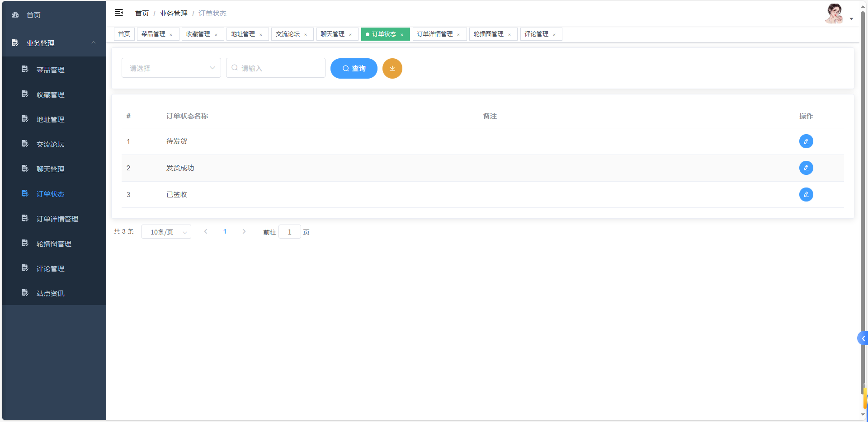Switch to the 轮播图管理 tab
This screenshot has height=422, width=868.
pos(490,34)
